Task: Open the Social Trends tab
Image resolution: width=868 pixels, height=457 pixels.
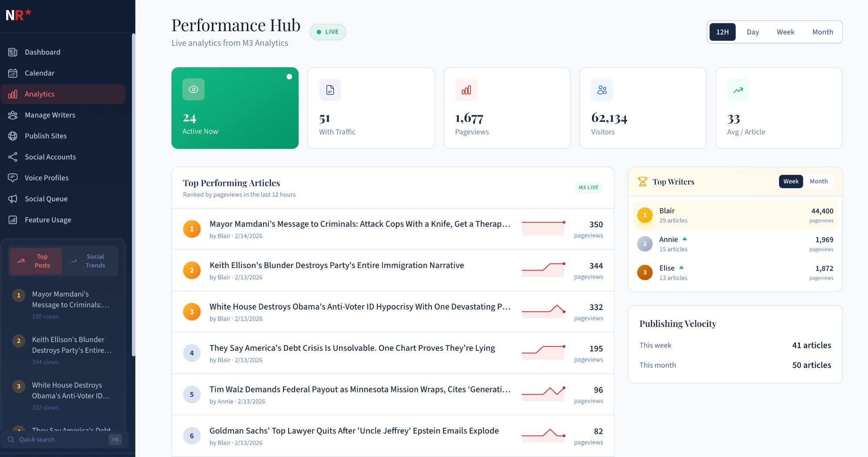Action: point(90,261)
